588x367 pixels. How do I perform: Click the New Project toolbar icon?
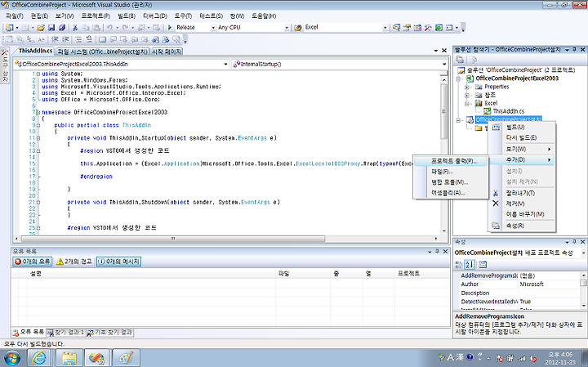[x=9, y=28]
